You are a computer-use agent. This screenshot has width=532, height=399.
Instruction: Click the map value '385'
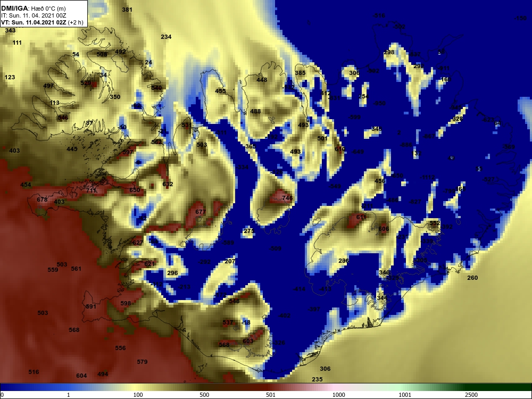click(x=300, y=73)
